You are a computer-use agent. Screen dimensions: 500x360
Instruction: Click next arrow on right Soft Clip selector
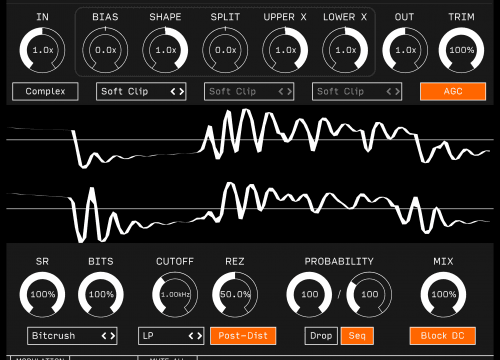(397, 91)
